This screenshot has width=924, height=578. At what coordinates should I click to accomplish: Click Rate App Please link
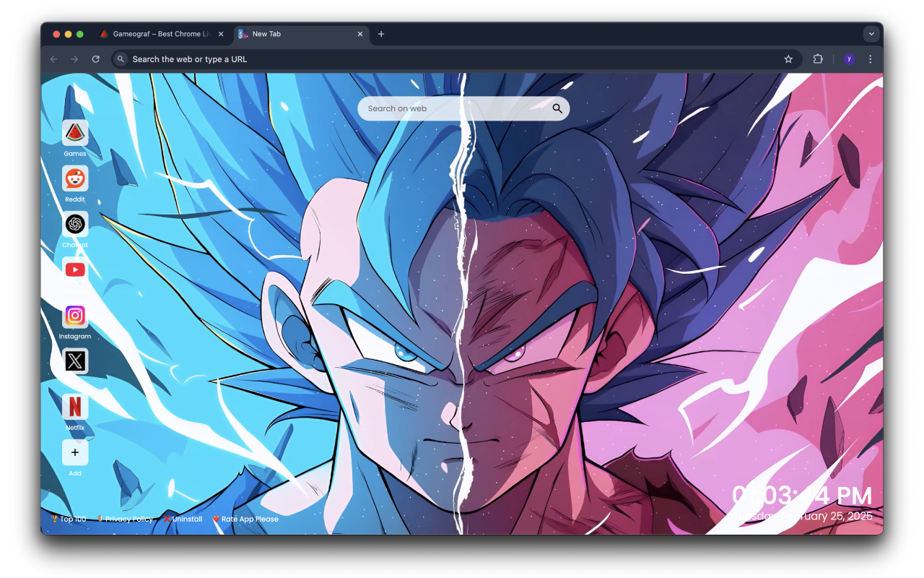coord(245,519)
